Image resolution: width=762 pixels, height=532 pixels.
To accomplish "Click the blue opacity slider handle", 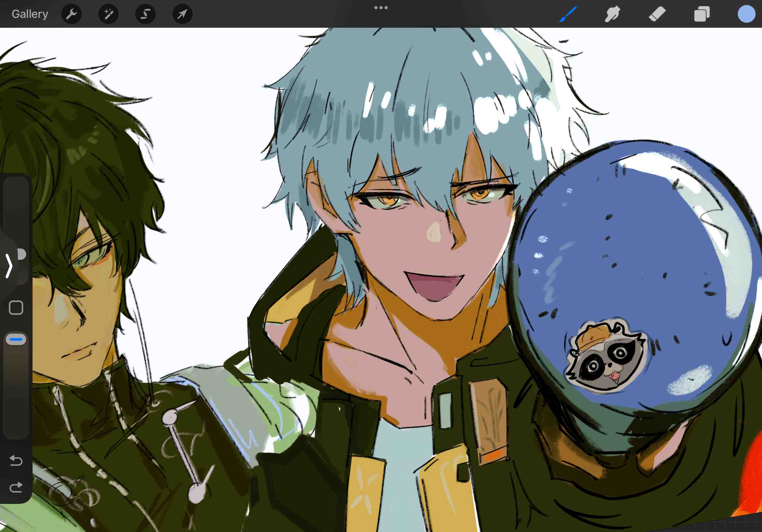I will (x=16, y=339).
